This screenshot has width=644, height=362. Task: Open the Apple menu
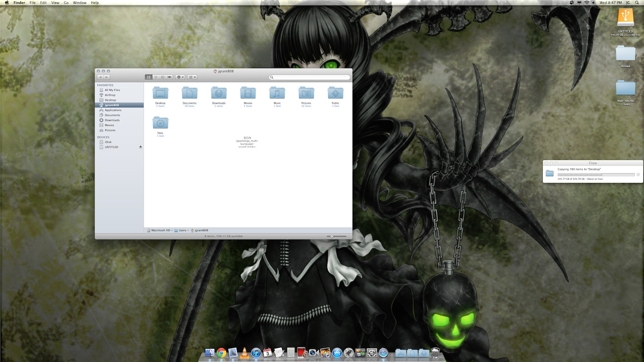(x=6, y=3)
